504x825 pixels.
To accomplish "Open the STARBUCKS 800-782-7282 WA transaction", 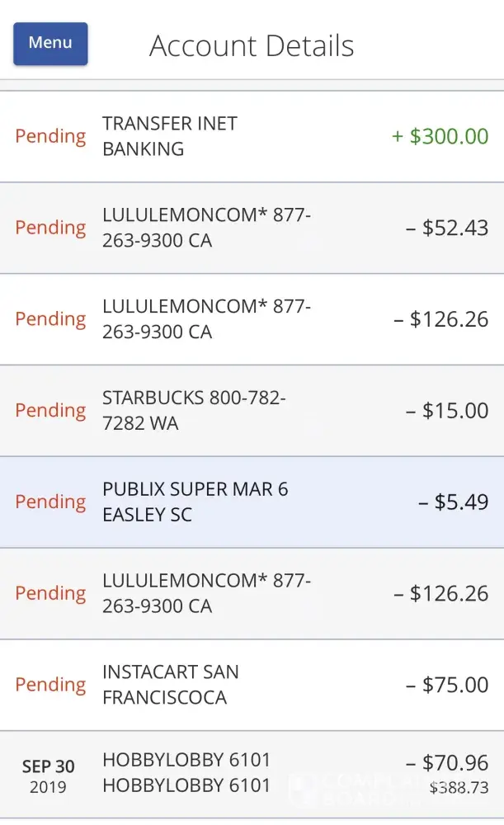I will pos(194,411).
